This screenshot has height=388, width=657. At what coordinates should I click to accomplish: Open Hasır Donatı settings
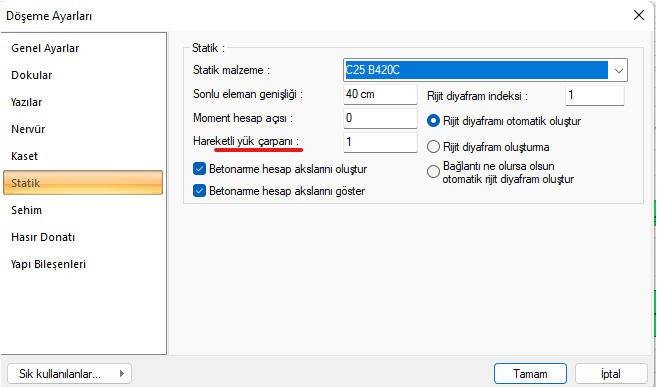coord(43,237)
